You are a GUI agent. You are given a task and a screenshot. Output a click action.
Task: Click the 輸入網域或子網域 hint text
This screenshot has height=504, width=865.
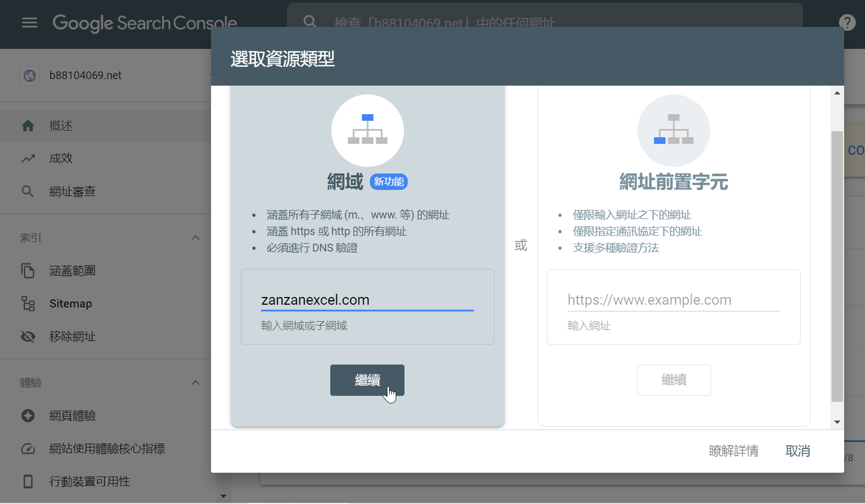(304, 326)
